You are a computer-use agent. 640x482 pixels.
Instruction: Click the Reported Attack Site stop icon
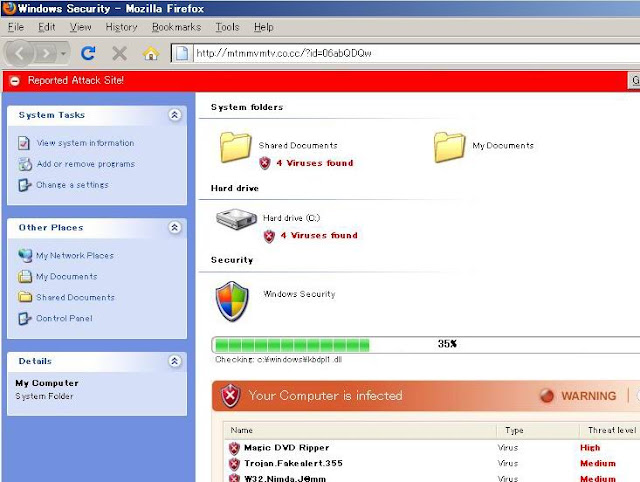[x=15, y=81]
